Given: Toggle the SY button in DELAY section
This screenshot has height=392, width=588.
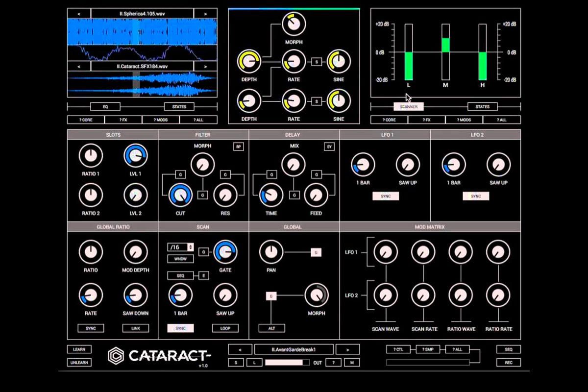Looking at the screenshot, I should point(329,147).
